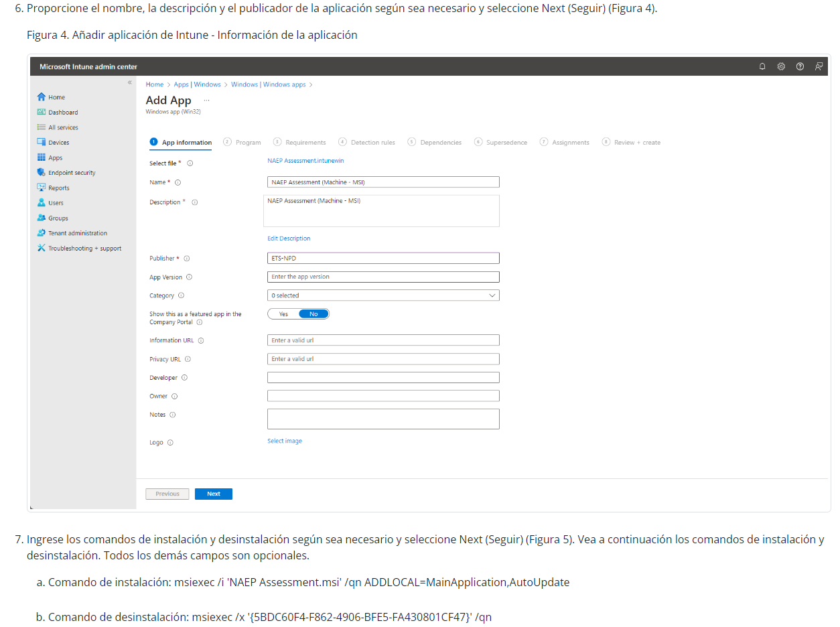
Task: Click the notifications bell icon
Action: pos(762,66)
